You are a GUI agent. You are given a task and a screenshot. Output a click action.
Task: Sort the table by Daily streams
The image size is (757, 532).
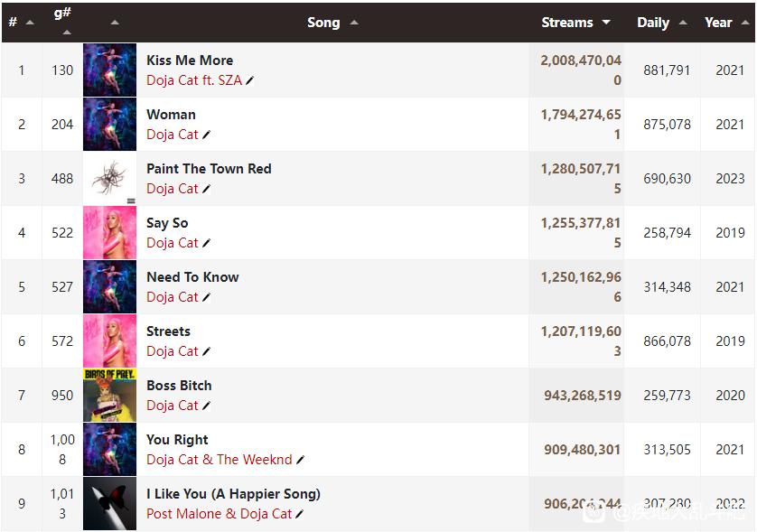[661, 23]
